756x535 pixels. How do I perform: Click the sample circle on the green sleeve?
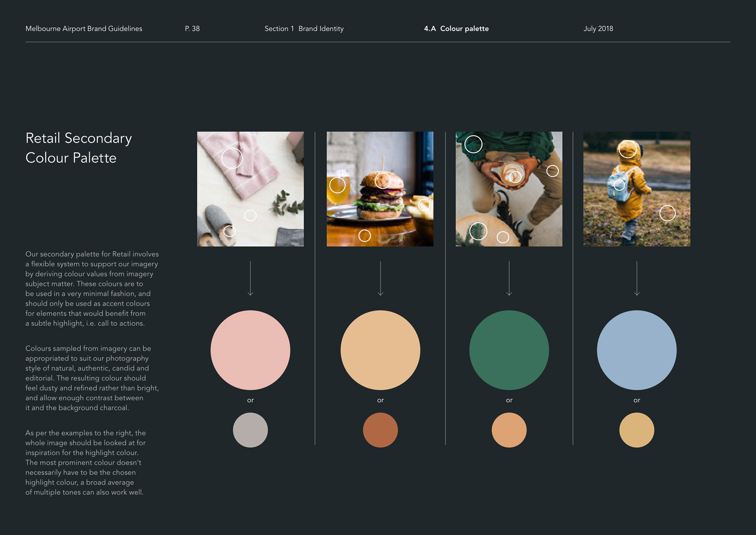[x=473, y=144]
